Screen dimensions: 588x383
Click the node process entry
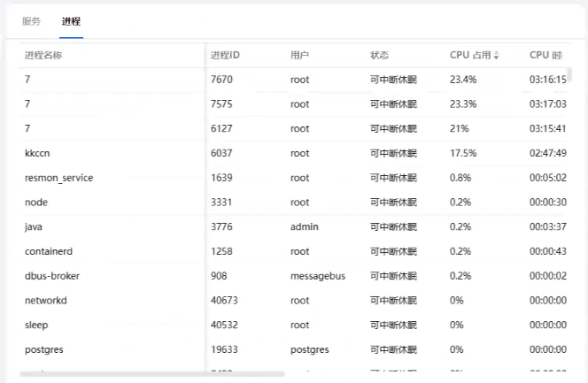[36, 203]
